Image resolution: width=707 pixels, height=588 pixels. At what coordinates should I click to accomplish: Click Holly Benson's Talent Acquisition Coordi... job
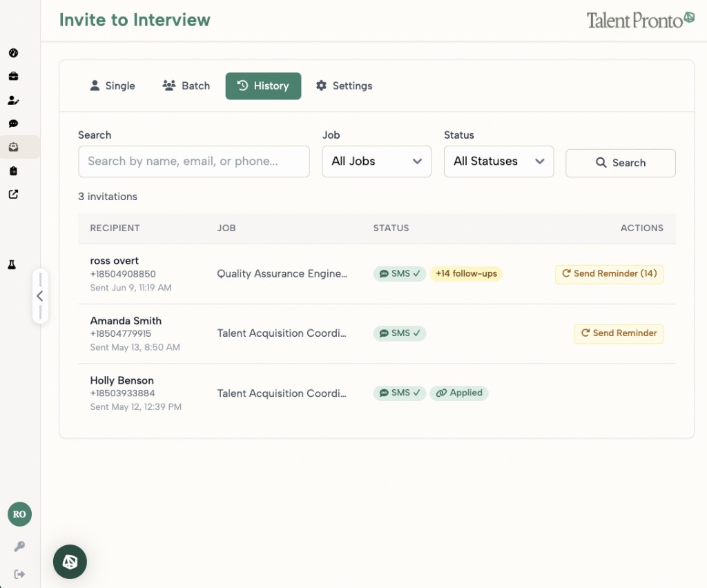282,393
